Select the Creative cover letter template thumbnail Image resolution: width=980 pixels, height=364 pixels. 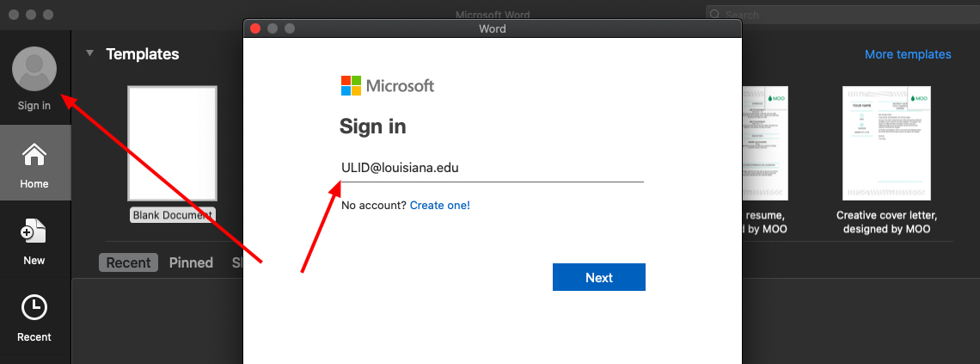(x=886, y=143)
